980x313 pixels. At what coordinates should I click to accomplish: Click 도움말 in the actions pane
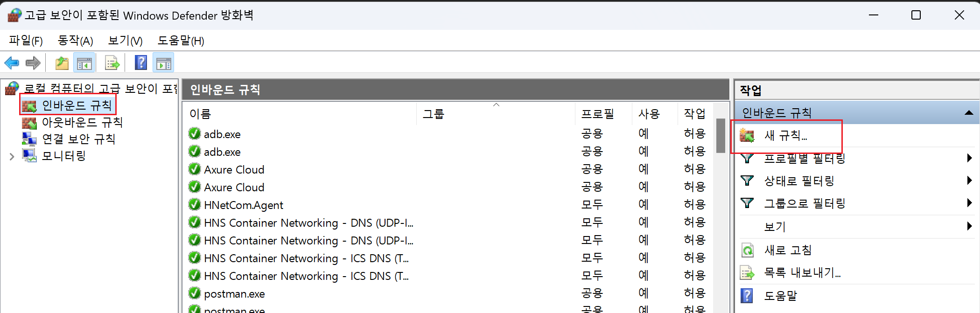pyautogui.click(x=781, y=296)
